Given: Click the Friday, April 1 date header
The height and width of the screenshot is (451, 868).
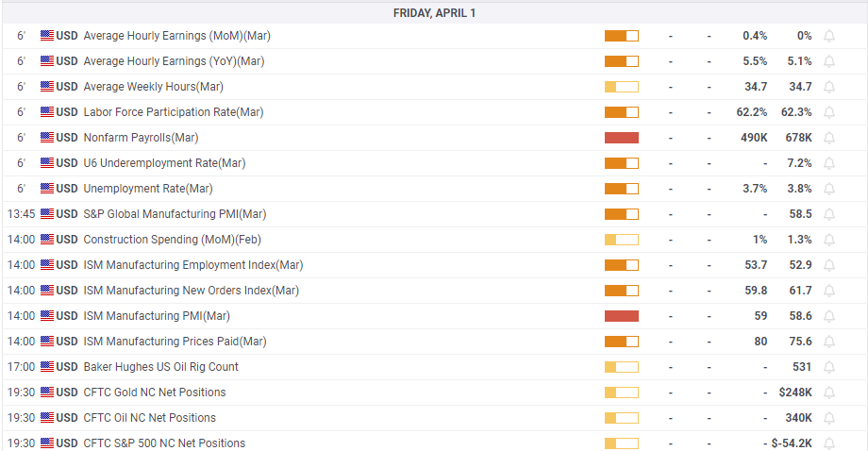Looking at the screenshot, I should click(x=434, y=13).
